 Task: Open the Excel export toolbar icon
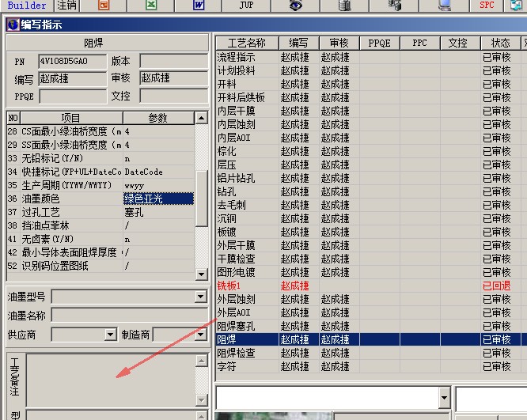[x=151, y=5]
